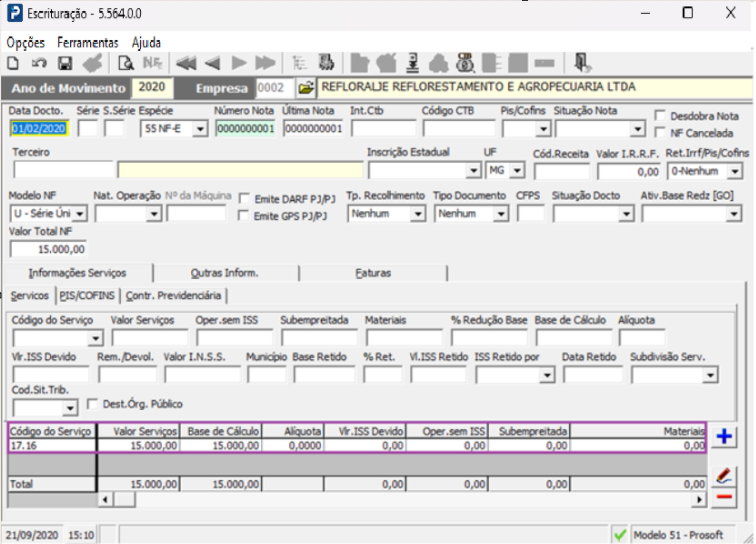Open Modelo NF dropdown

click(x=80, y=213)
